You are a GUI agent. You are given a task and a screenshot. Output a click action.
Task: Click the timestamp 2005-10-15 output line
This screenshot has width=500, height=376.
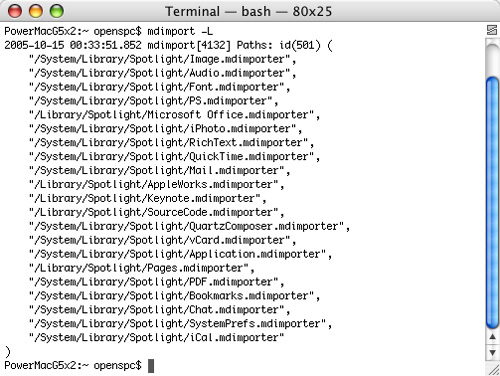click(x=168, y=45)
